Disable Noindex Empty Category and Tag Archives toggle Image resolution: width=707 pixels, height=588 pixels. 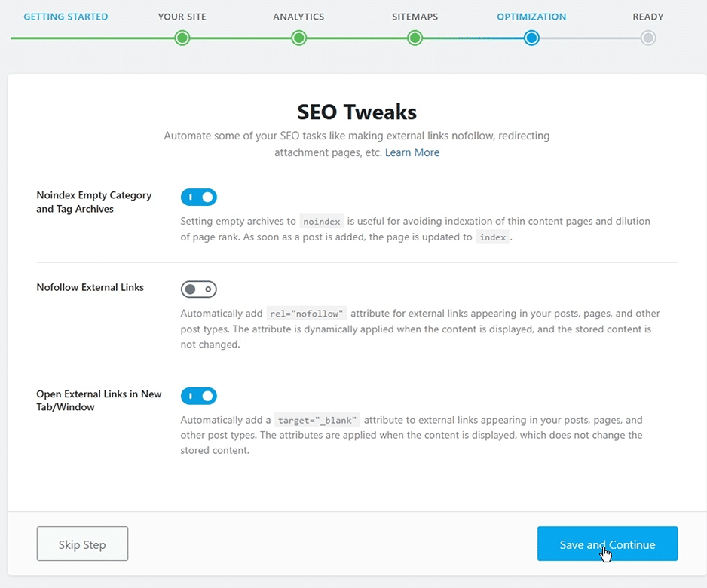(199, 197)
